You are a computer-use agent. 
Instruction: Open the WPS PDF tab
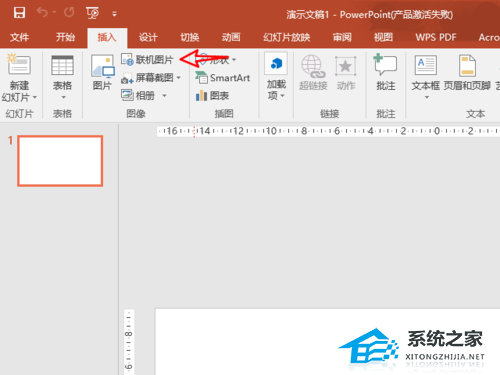coord(436,37)
